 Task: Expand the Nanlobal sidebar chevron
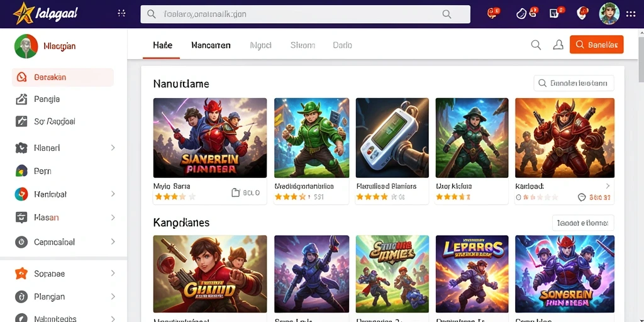click(x=113, y=194)
